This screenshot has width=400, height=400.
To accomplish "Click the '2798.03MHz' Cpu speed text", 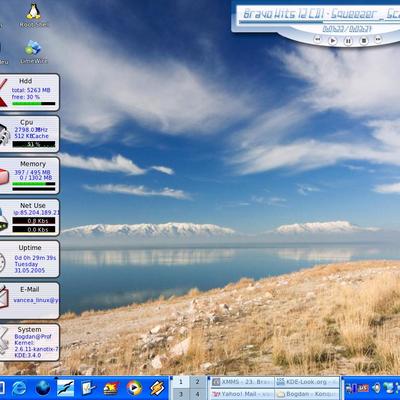I will pyautogui.click(x=31, y=129).
